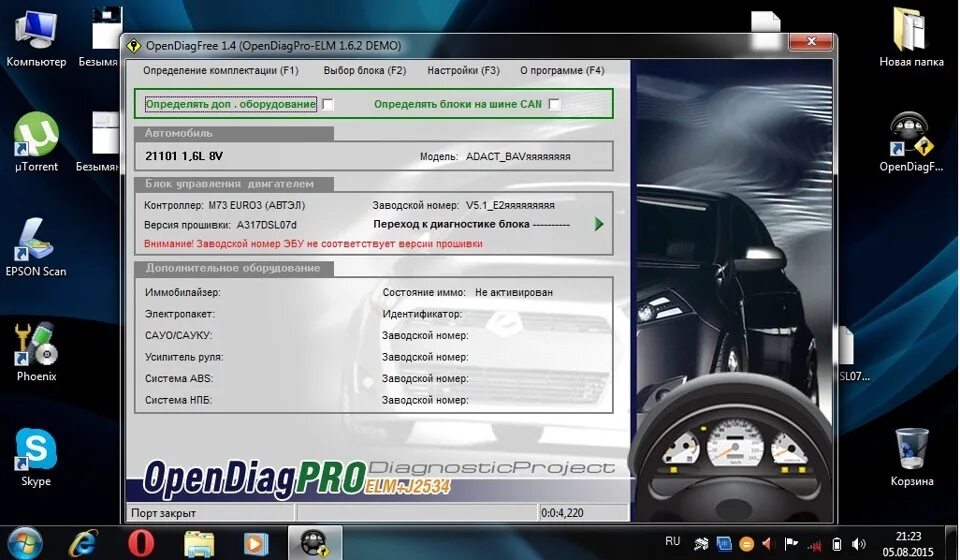The height and width of the screenshot is (560, 960).
Task: Click battery power tray icon
Action: tap(837, 543)
